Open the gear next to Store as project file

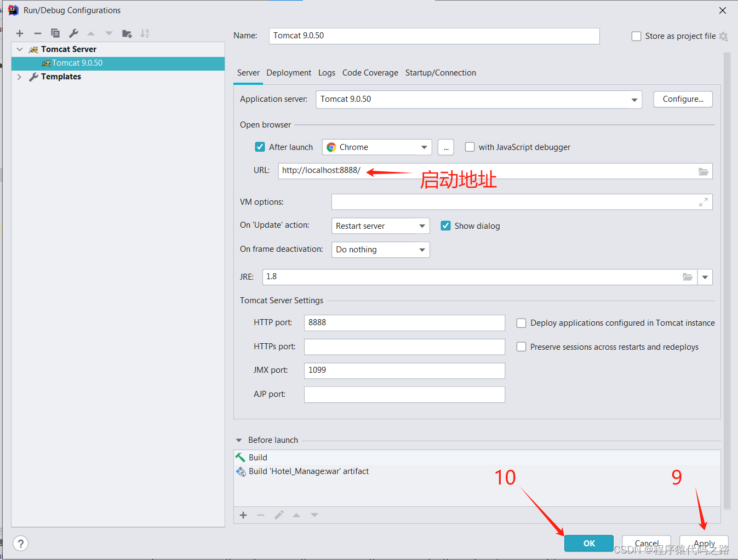pyautogui.click(x=724, y=36)
